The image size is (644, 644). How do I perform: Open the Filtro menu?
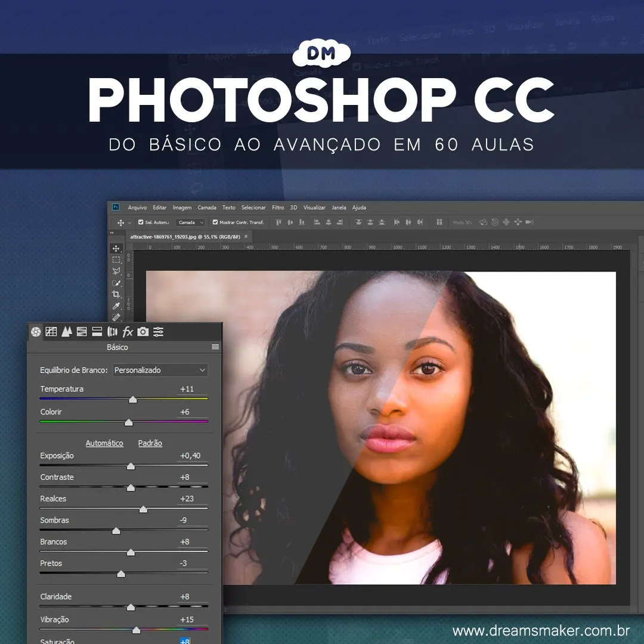click(278, 208)
